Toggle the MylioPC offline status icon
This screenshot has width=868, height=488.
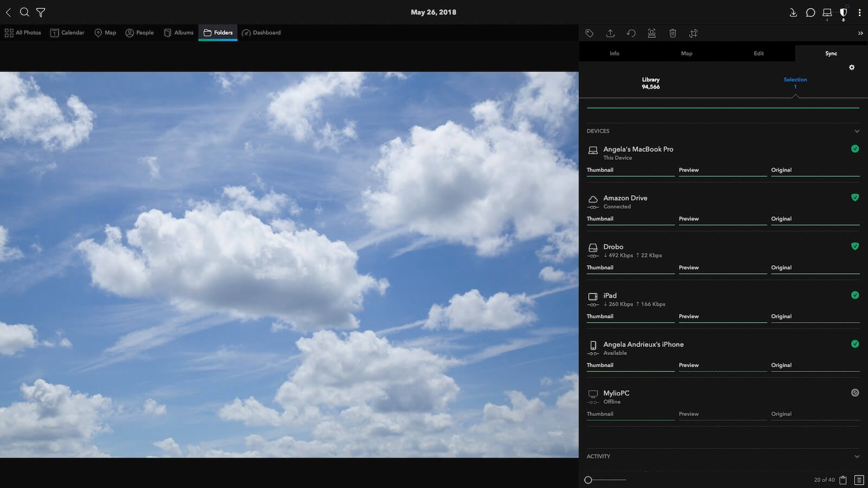pos(855,393)
